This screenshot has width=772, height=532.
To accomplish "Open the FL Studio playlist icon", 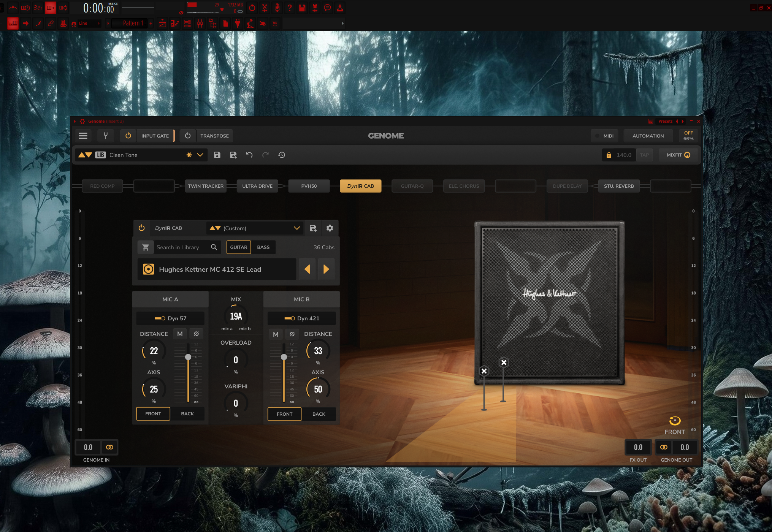I will click(162, 24).
